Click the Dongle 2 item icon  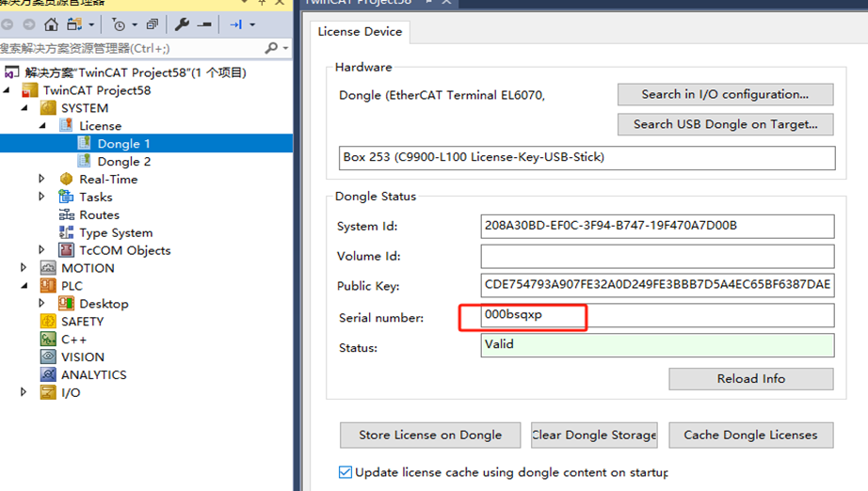[x=84, y=161]
